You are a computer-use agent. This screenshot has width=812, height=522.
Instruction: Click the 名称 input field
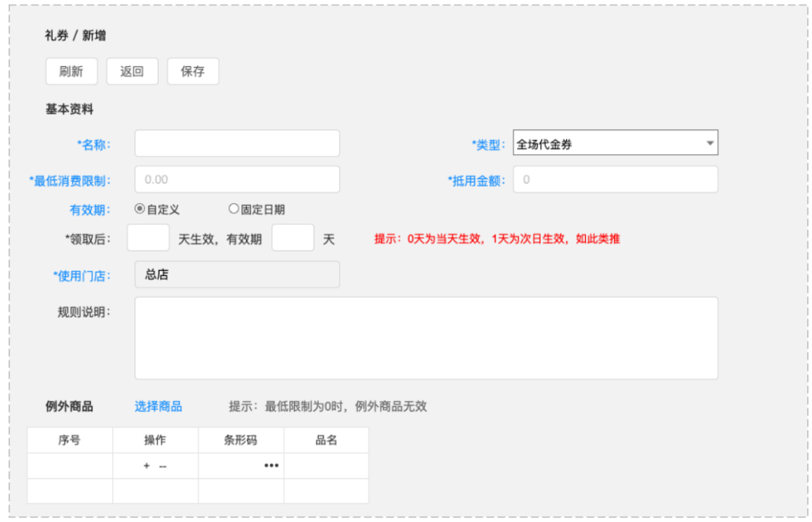click(236, 142)
